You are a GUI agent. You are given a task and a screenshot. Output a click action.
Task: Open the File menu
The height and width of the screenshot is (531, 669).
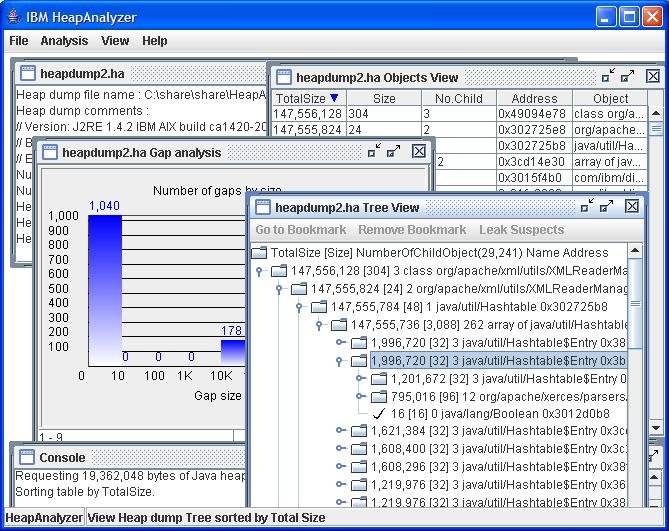coord(19,41)
